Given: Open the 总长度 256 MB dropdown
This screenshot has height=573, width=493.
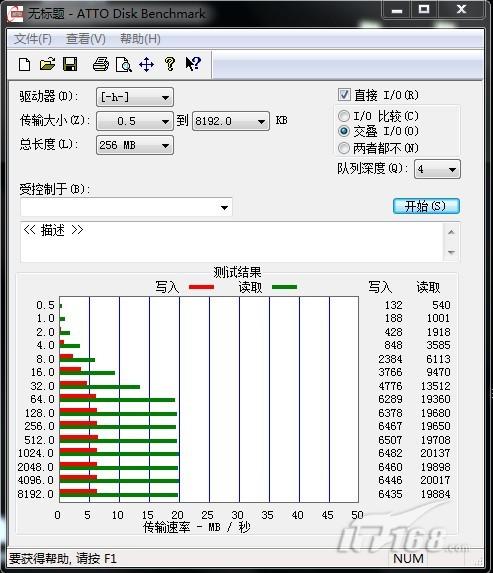Looking at the screenshot, I should (134, 145).
